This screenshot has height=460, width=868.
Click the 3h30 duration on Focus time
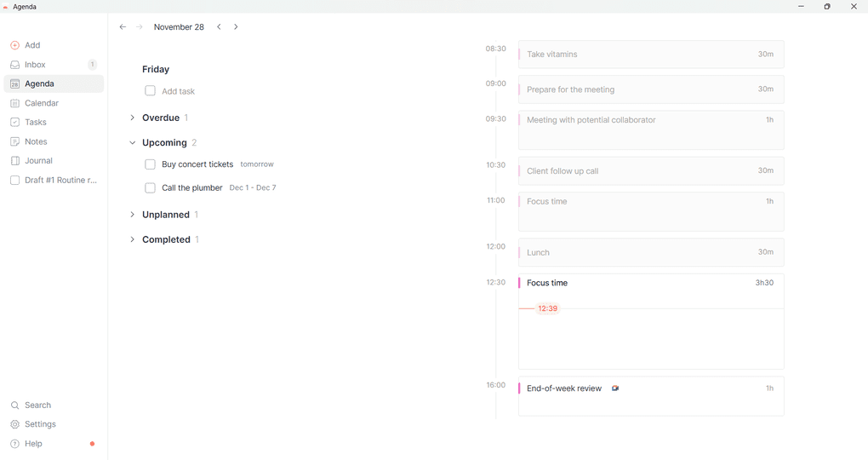point(764,283)
